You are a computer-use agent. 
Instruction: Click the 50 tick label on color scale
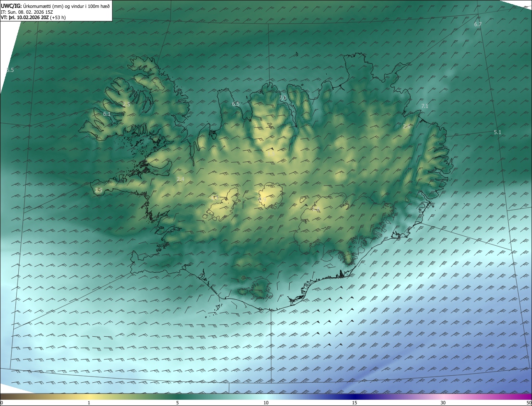pos(529,403)
